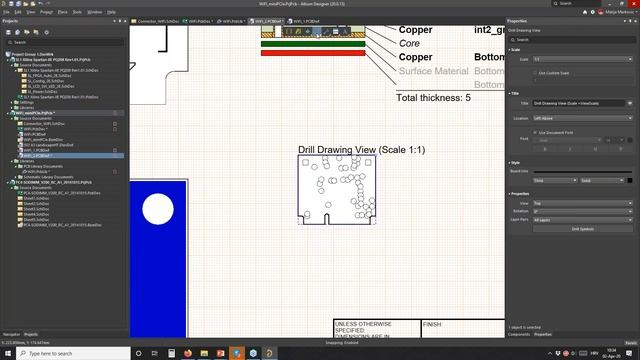Select the Drill Drawing View title text
The image size is (640, 360).
click(362, 150)
